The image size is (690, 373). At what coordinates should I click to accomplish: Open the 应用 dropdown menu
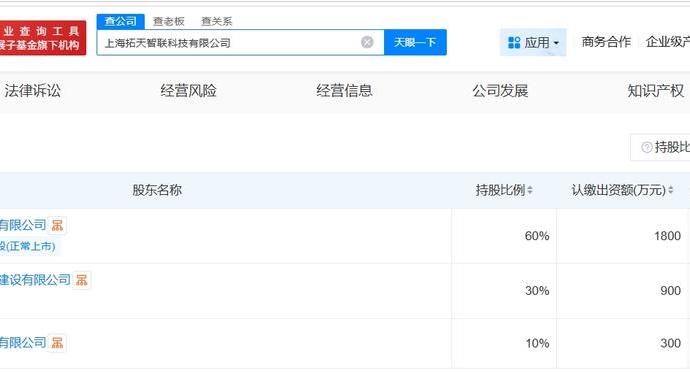[533, 42]
